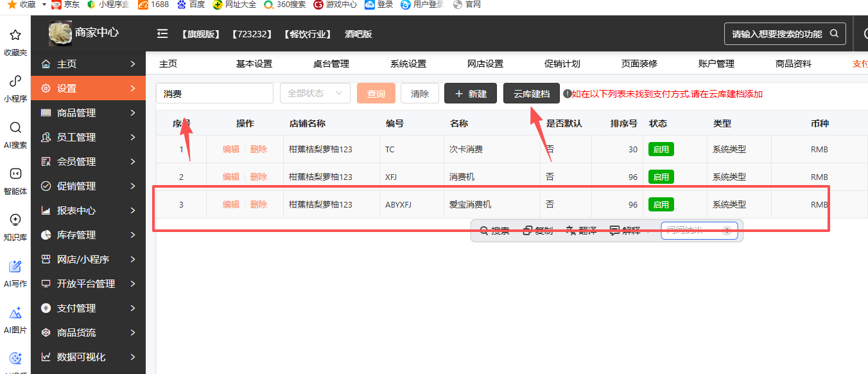
Task: Switch to the 桌台管理 tab
Action: 331,64
